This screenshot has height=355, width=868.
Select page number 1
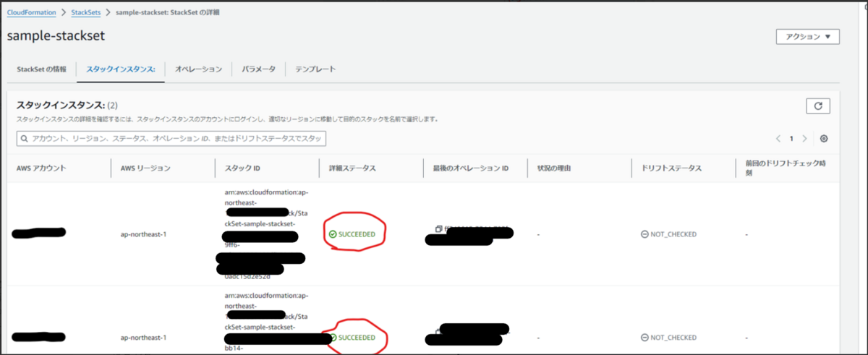click(791, 138)
